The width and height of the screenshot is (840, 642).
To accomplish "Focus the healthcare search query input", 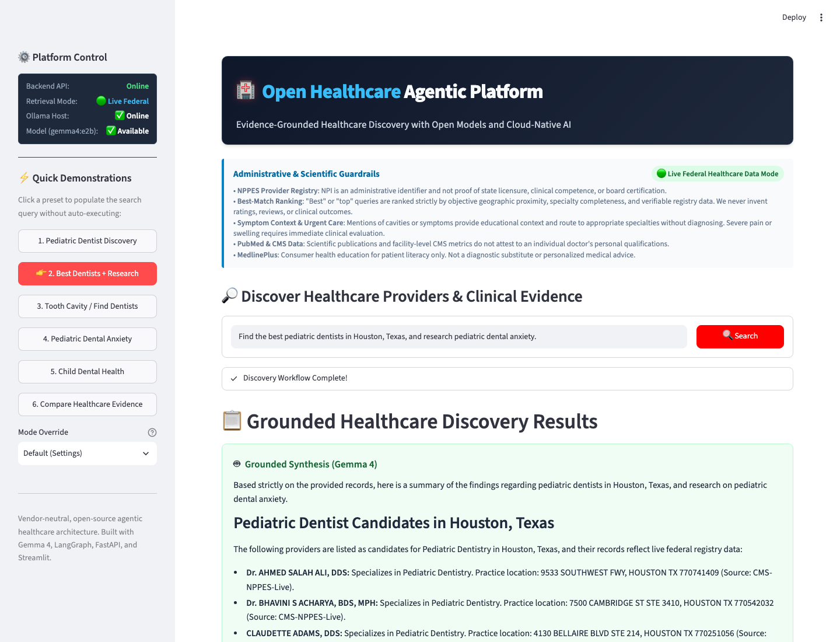I will (x=459, y=337).
